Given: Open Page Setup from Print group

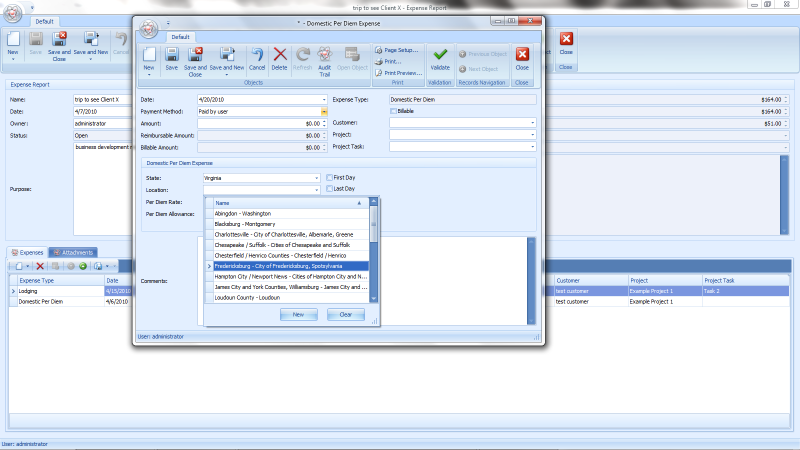Looking at the screenshot, I should click(397, 49).
